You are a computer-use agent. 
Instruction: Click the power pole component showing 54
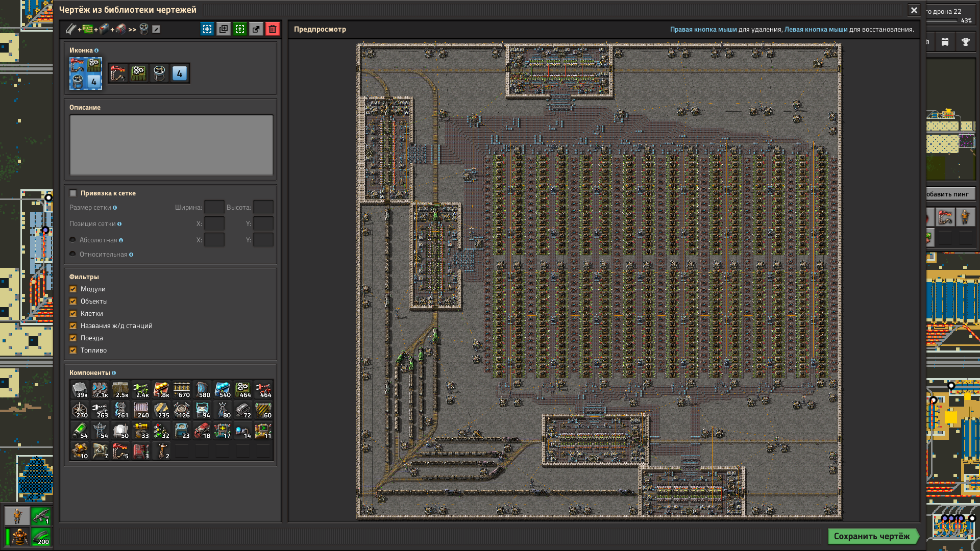(x=100, y=431)
